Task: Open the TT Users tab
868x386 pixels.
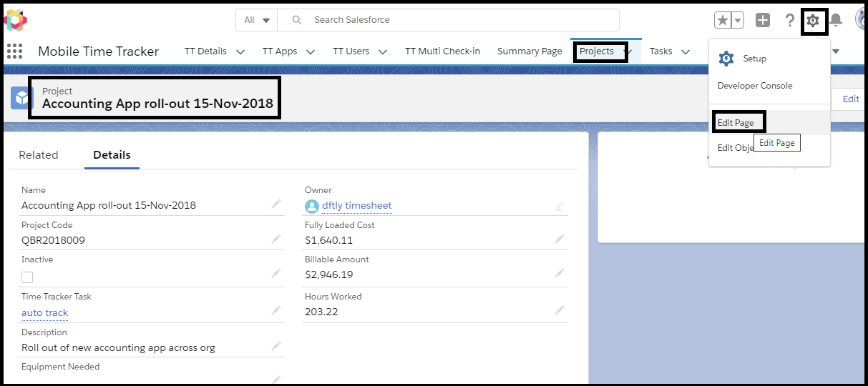Action: (x=351, y=51)
